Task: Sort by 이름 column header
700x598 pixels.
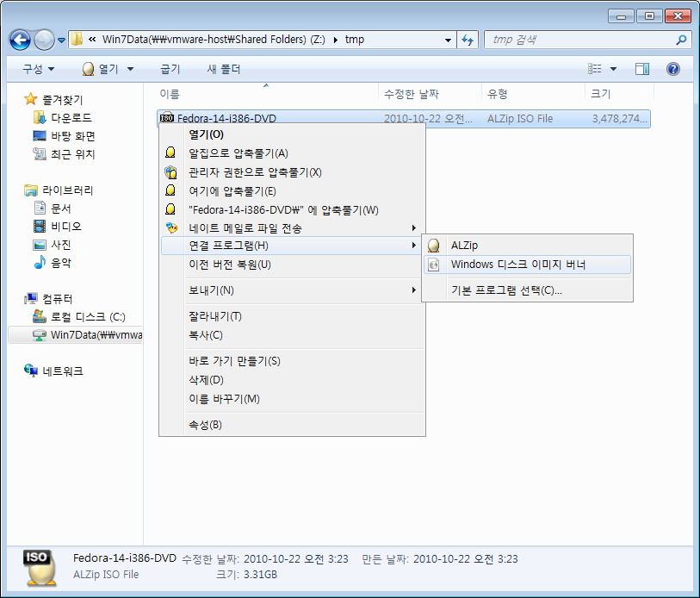Action: [x=170, y=94]
